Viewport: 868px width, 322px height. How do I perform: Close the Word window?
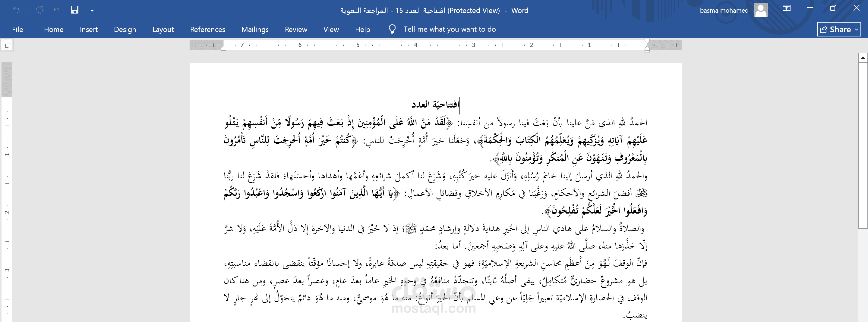[x=857, y=8]
